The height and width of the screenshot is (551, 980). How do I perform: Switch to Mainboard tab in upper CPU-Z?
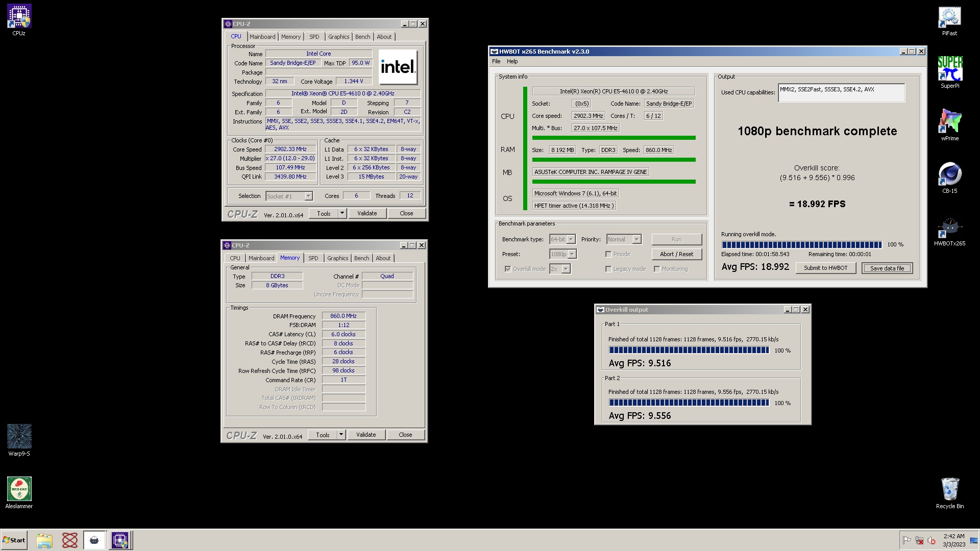tap(262, 37)
